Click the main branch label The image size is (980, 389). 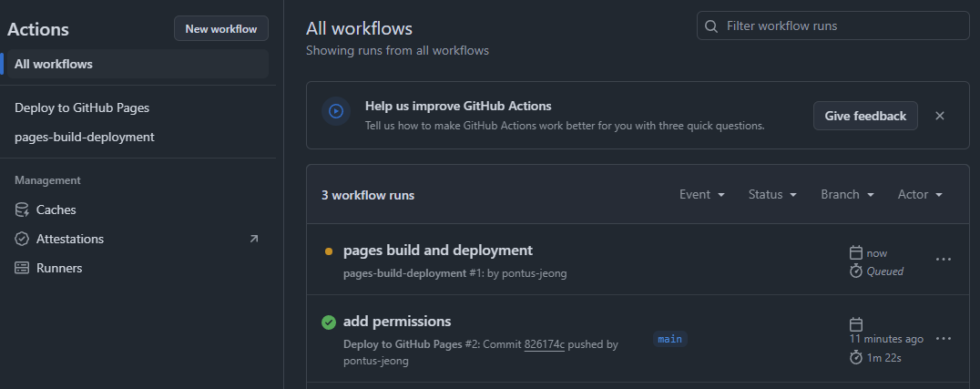pos(670,339)
